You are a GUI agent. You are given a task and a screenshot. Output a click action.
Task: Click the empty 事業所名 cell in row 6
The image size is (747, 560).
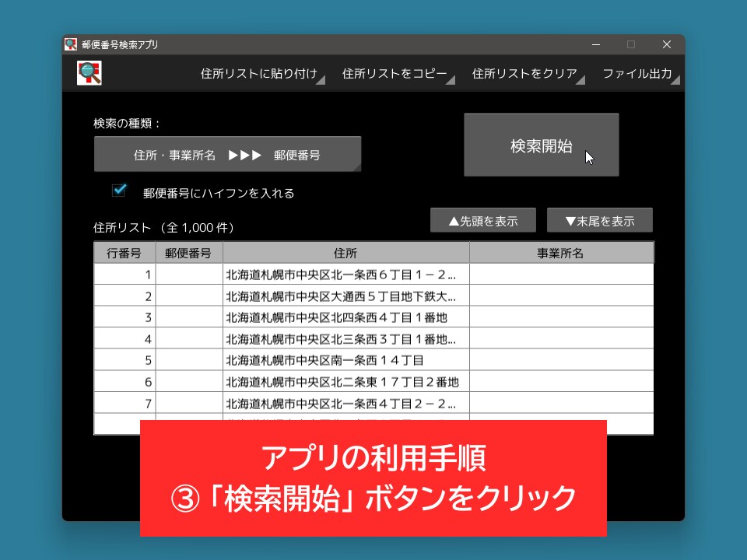(x=561, y=381)
